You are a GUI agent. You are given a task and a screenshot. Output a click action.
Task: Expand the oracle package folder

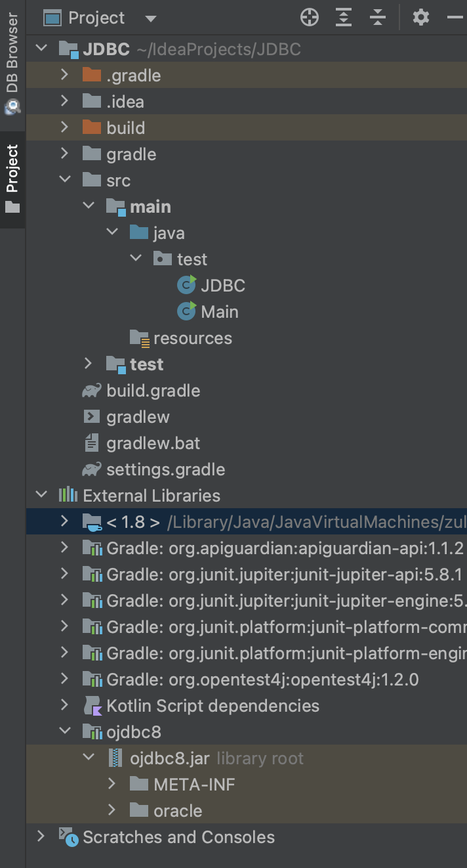pos(112,810)
